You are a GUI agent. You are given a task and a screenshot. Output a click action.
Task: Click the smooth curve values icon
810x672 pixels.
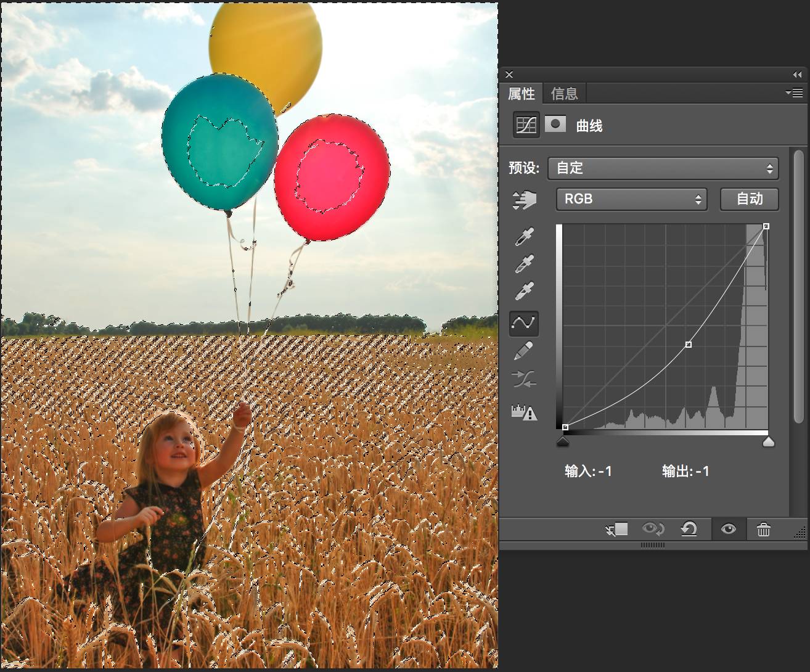coord(524,379)
